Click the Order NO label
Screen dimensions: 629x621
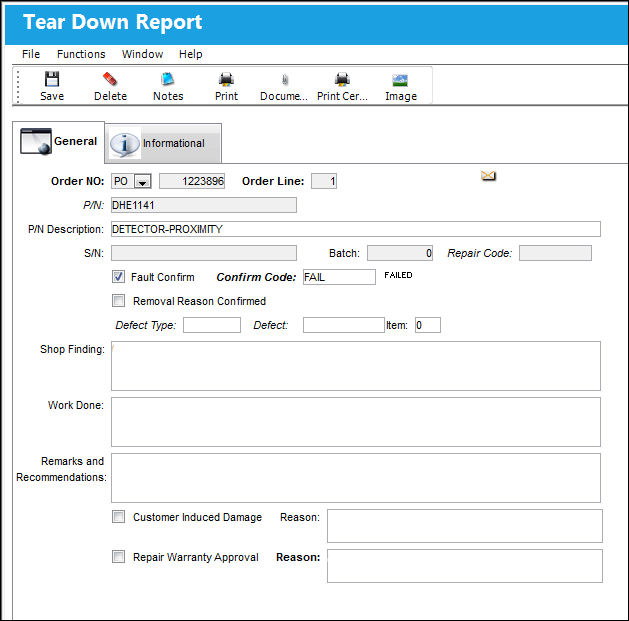point(77,181)
